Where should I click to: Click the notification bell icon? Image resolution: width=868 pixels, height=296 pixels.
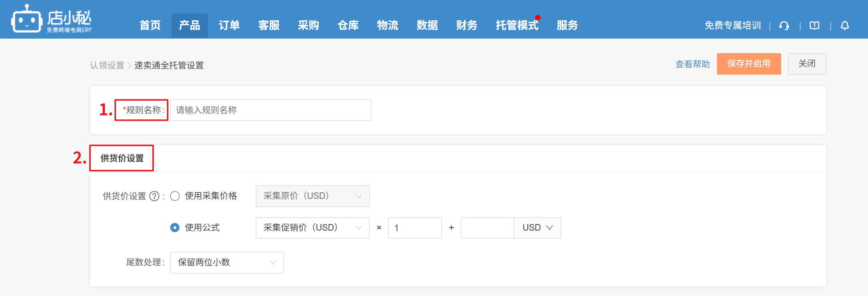845,26
